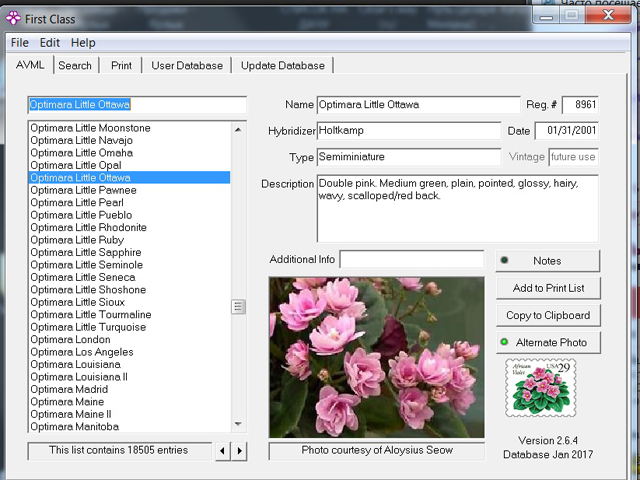The image size is (640, 480).
Task: Open the Edit menu
Action: [50, 42]
